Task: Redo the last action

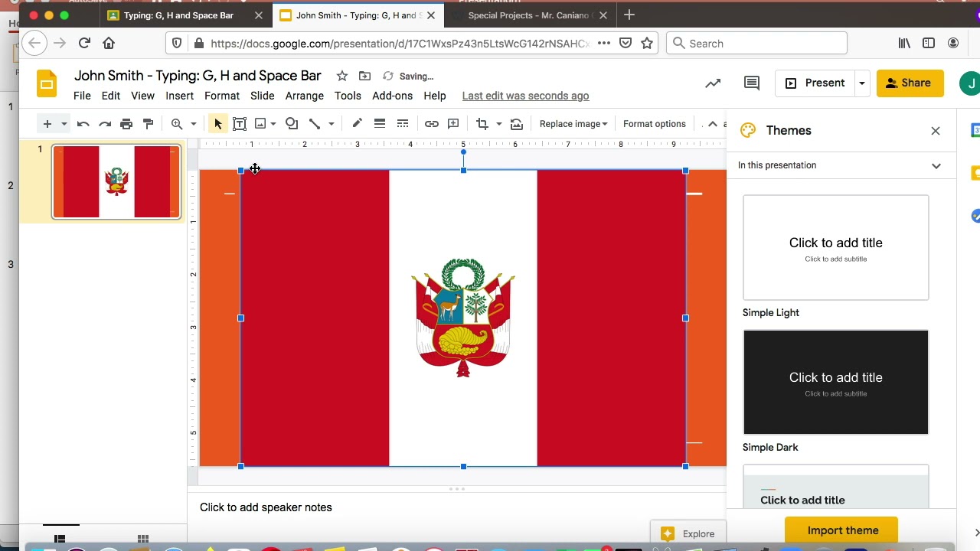Action: click(x=105, y=124)
